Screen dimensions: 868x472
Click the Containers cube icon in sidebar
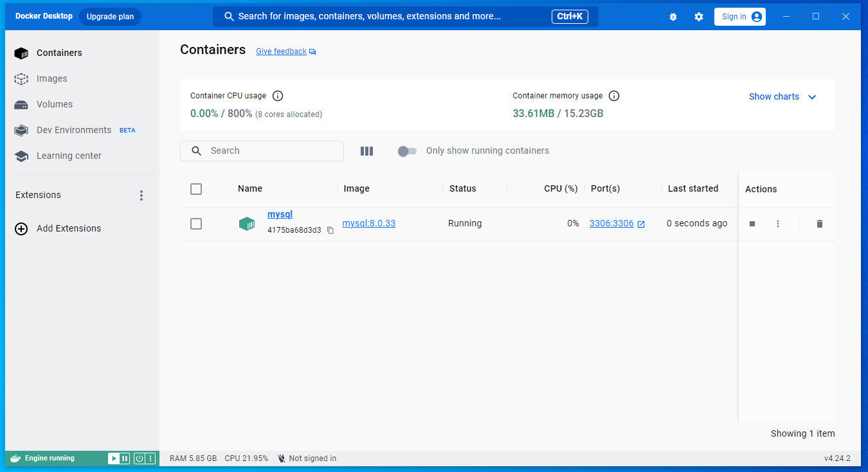[x=21, y=53]
